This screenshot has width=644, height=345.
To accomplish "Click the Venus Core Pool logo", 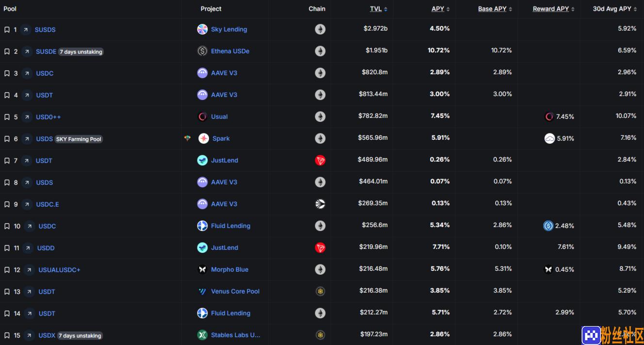I will coord(202,291).
